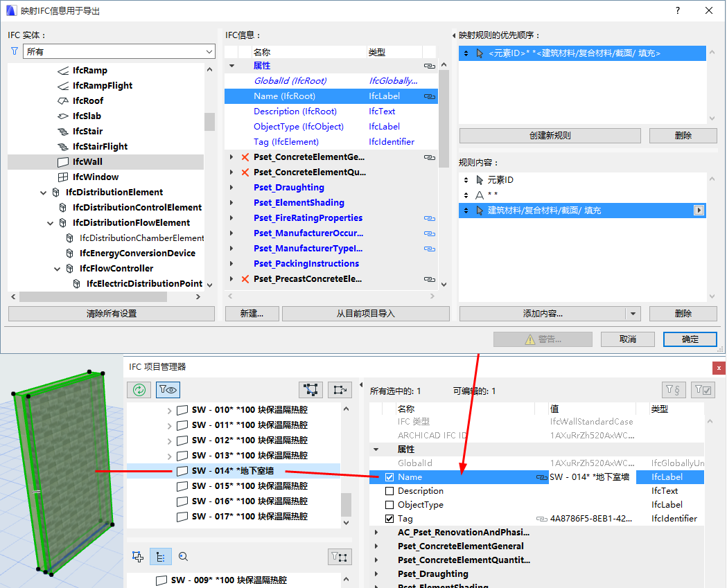Click link icon on Pset_FireRatingProperties row
Screen dimensions: 727x588
[430, 218]
